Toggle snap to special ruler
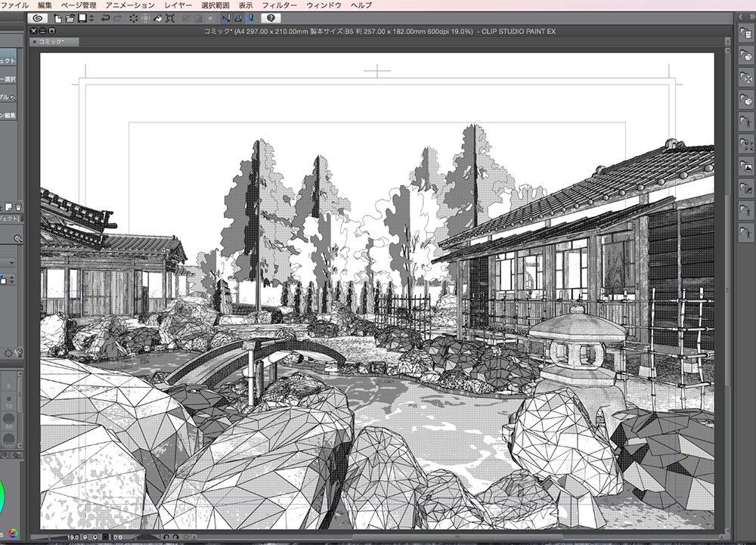 point(239,20)
